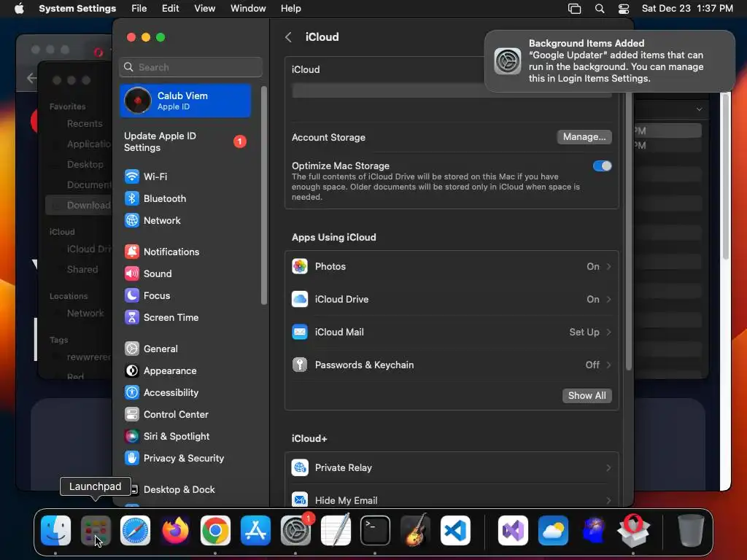
Task: Open the Window menu
Action: 248,9
